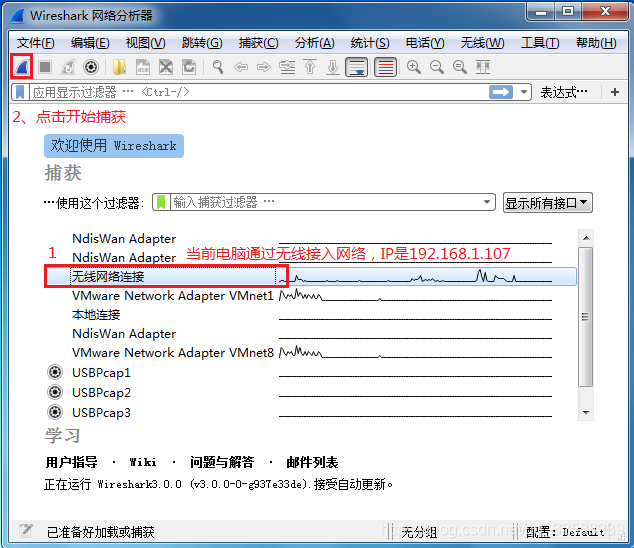Jump to the first packet
634x548 pixels.
click(x=310, y=67)
